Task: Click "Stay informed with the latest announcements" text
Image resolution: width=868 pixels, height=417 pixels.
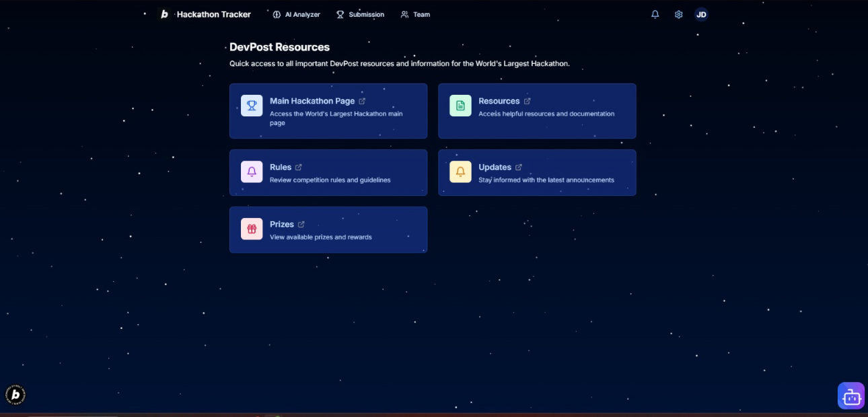Action: (x=546, y=180)
